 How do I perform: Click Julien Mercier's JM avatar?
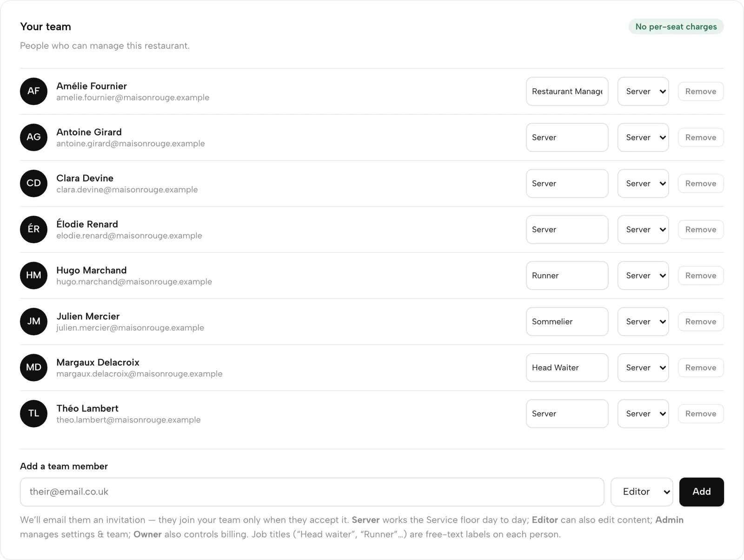(33, 321)
